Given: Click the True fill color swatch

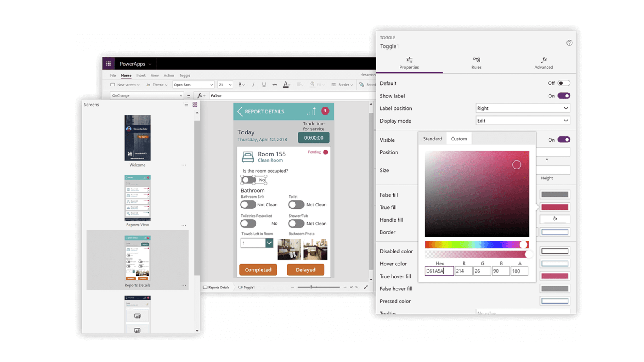Looking at the screenshot, I should [x=555, y=207].
